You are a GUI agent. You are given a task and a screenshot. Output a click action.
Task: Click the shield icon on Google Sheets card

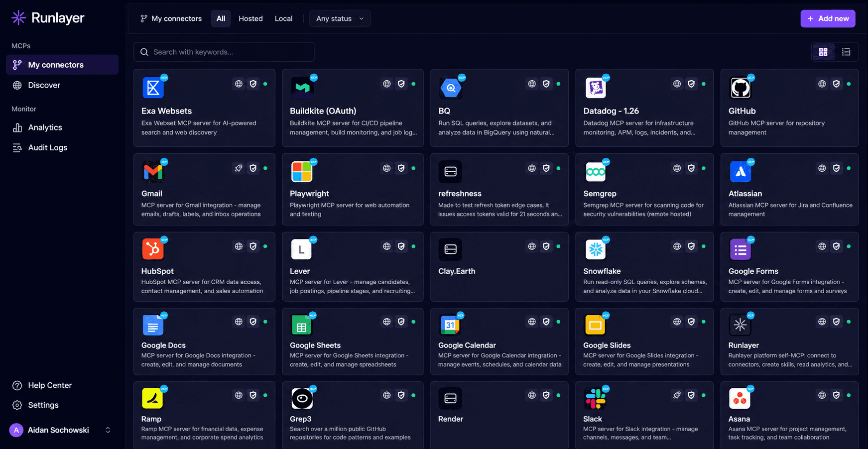point(401,322)
